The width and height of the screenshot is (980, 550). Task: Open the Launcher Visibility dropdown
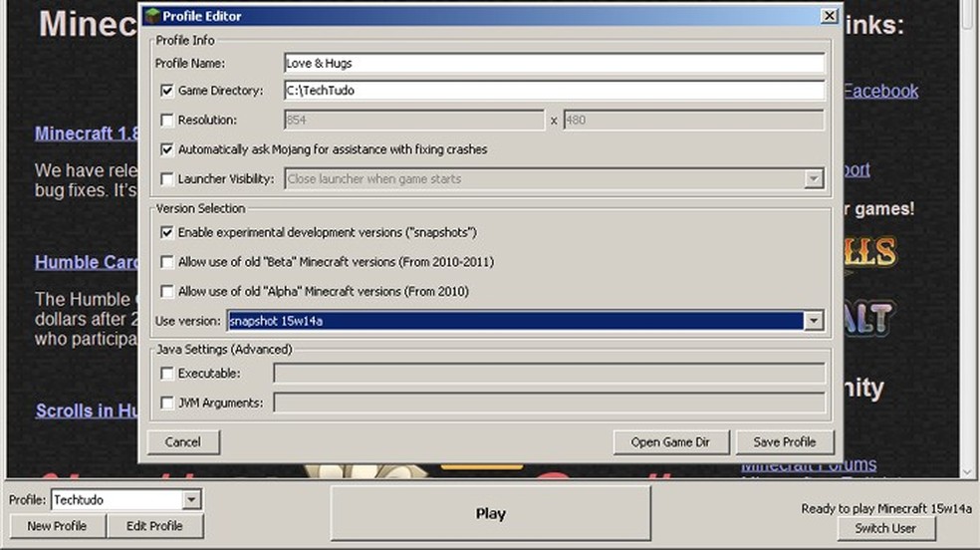click(813, 179)
